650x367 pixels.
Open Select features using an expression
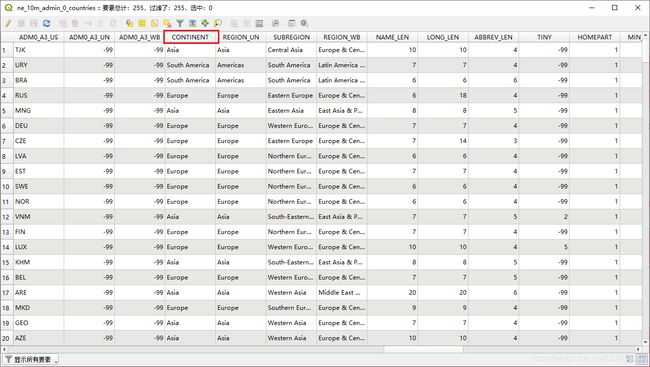(x=130, y=24)
